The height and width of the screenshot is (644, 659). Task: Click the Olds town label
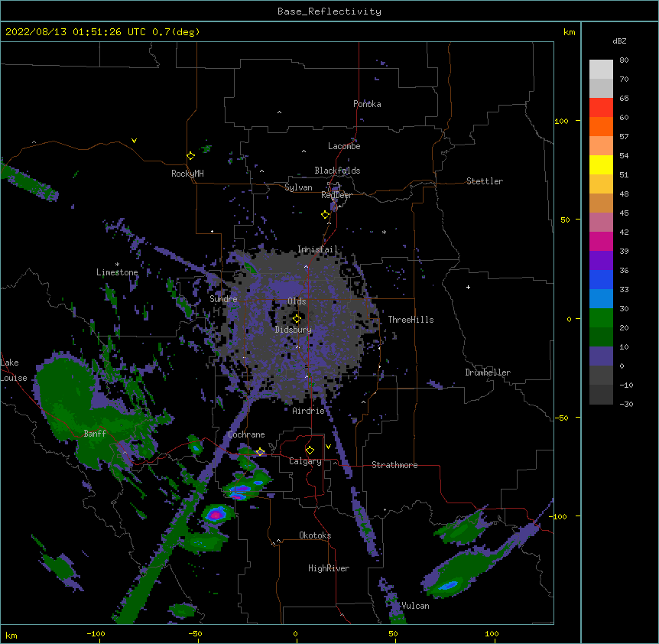pos(297,301)
